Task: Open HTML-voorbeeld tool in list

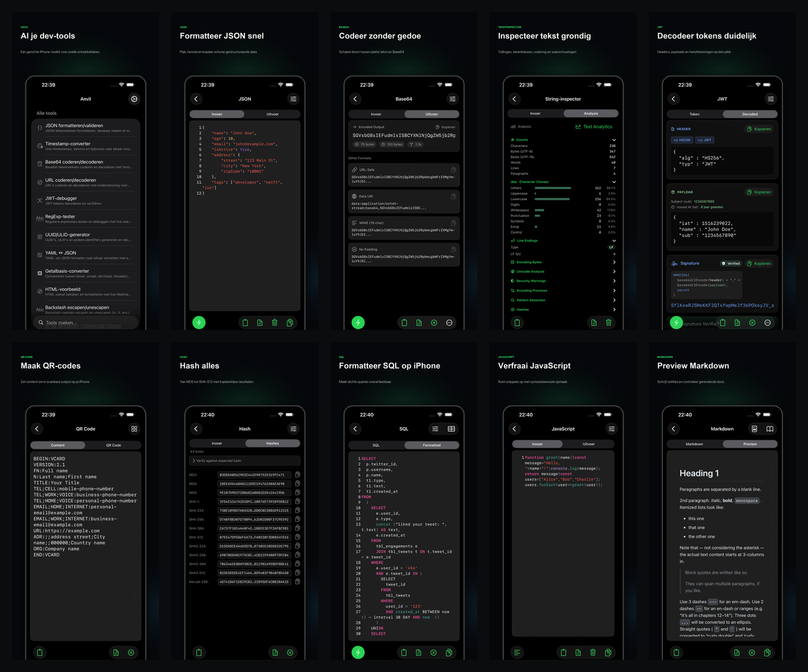Action: pos(86,291)
